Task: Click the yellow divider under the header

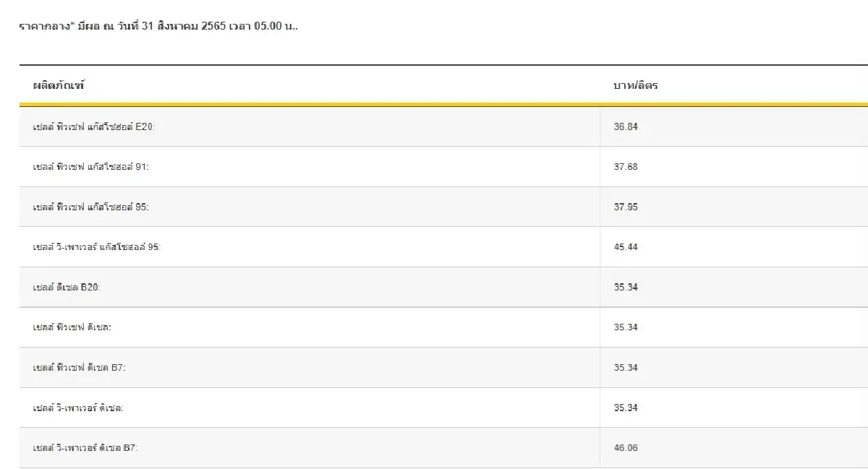Action: pos(434,105)
